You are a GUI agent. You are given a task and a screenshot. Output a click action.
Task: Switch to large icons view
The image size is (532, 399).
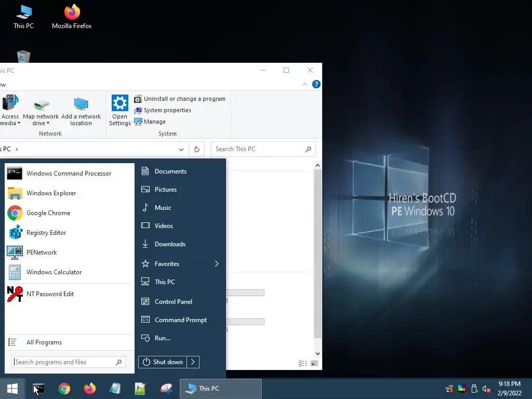pos(314,363)
